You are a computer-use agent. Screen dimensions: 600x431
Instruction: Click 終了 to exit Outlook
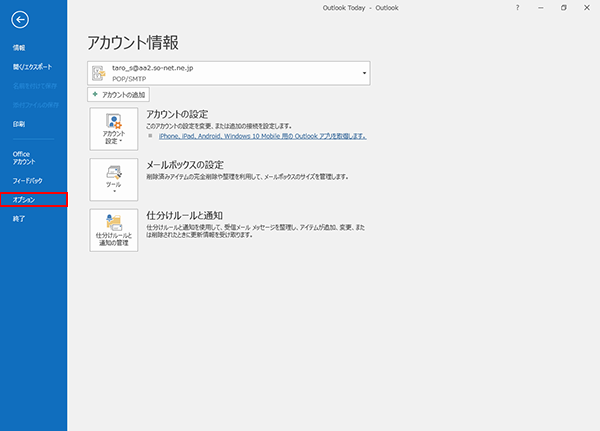click(x=19, y=218)
